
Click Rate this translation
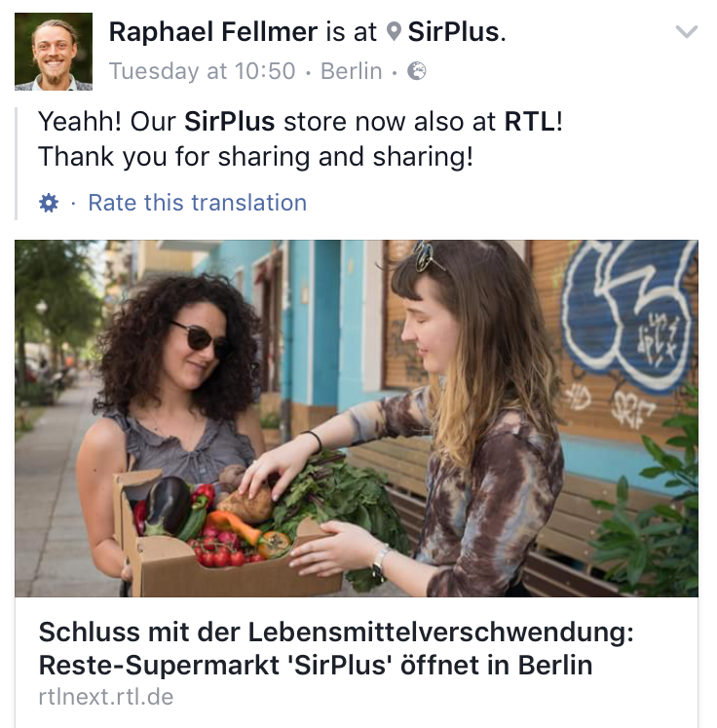[x=197, y=203]
